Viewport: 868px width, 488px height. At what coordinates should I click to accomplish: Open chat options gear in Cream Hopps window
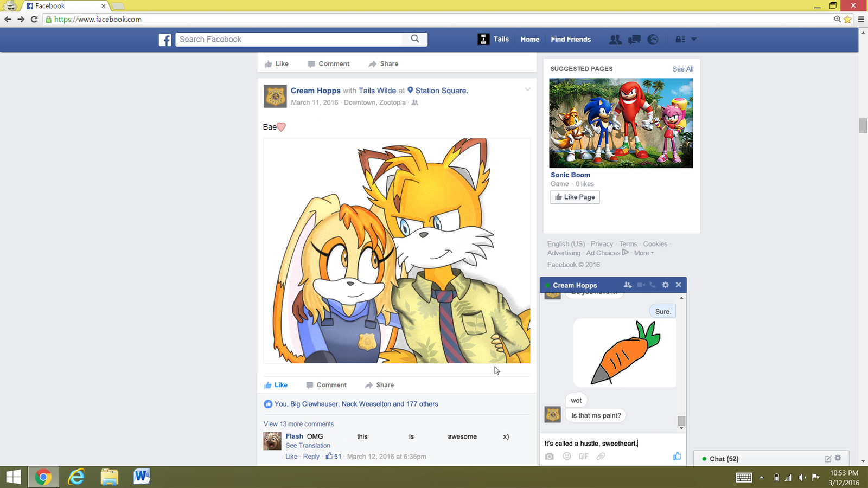[x=666, y=285]
